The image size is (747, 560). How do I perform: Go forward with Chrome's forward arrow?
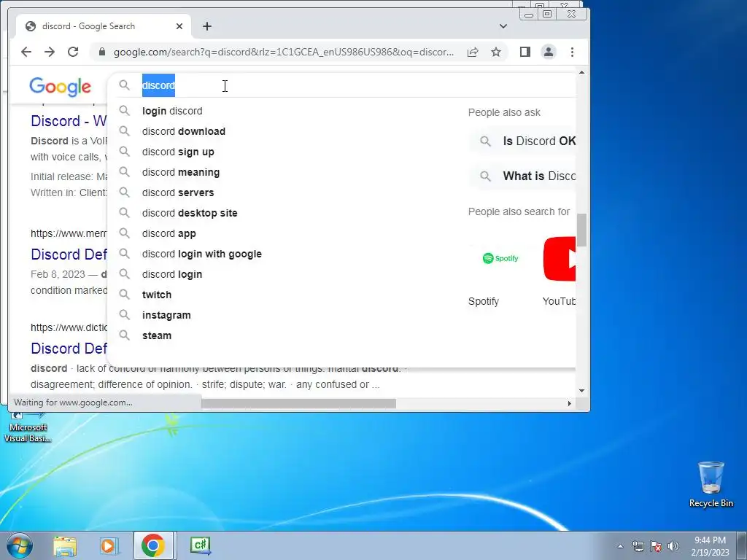(x=50, y=52)
